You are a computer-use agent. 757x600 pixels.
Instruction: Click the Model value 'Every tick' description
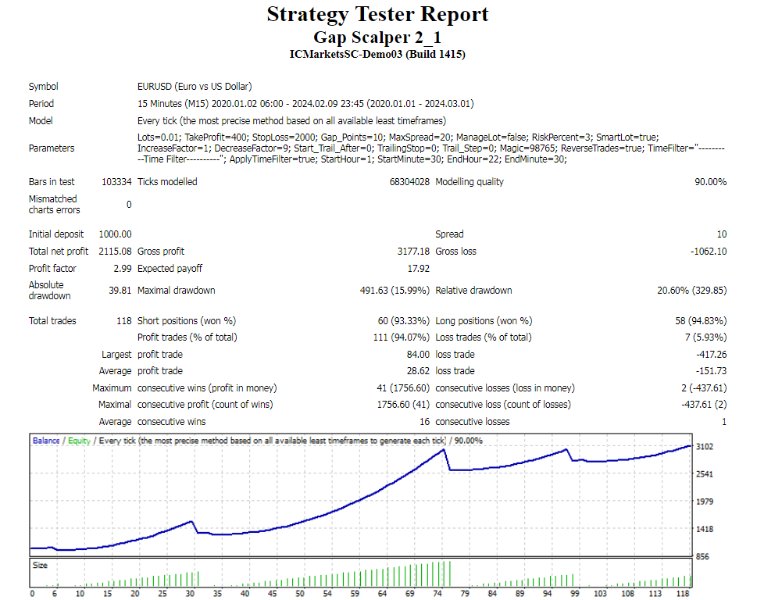pos(292,121)
